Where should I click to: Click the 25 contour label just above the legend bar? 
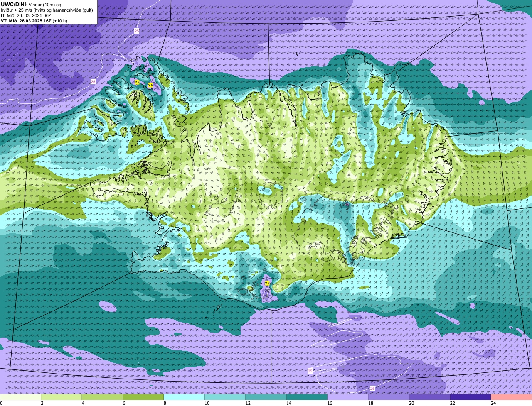coord(372,388)
